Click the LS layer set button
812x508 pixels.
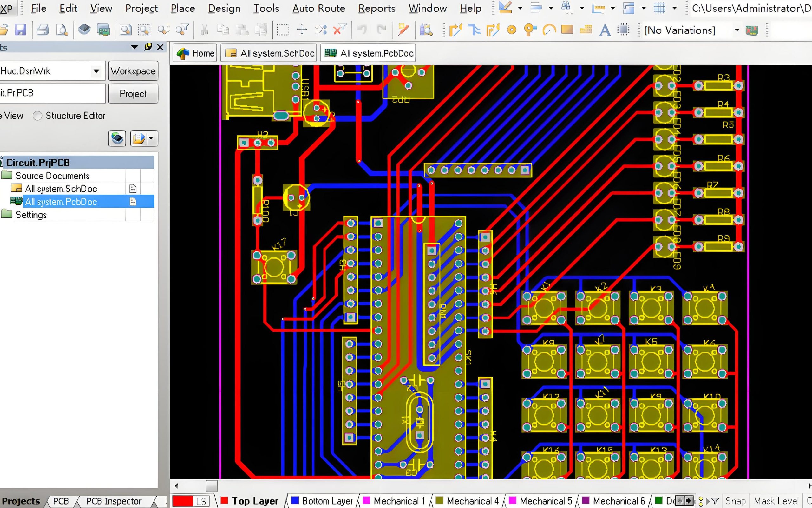(x=201, y=501)
